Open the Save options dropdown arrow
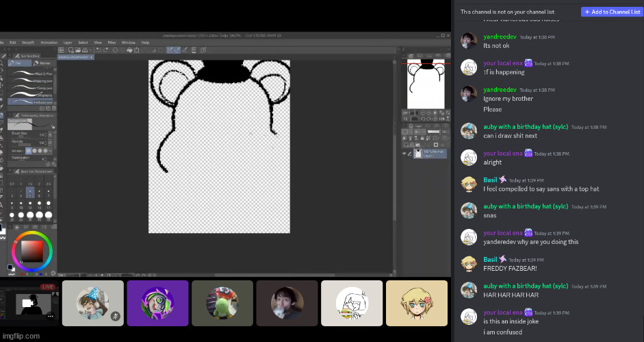Image resolution: width=644 pixels, height=342 pixels. pos(90,50)
